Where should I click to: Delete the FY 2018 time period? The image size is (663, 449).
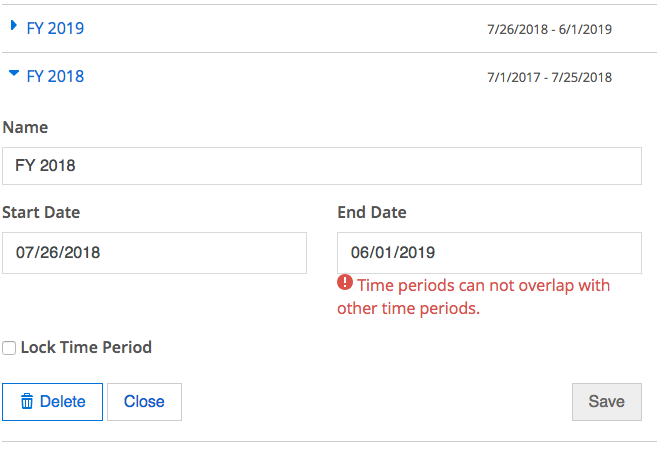[52, 402]
